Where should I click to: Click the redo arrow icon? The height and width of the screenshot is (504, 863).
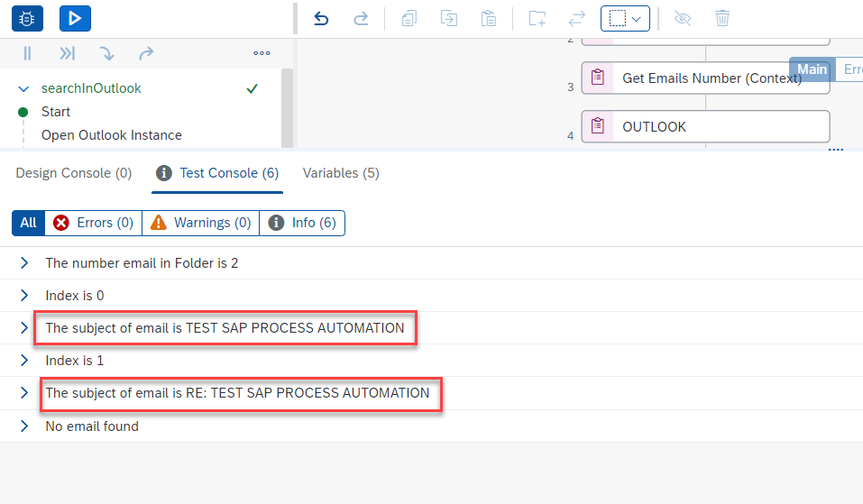point(361,18)
